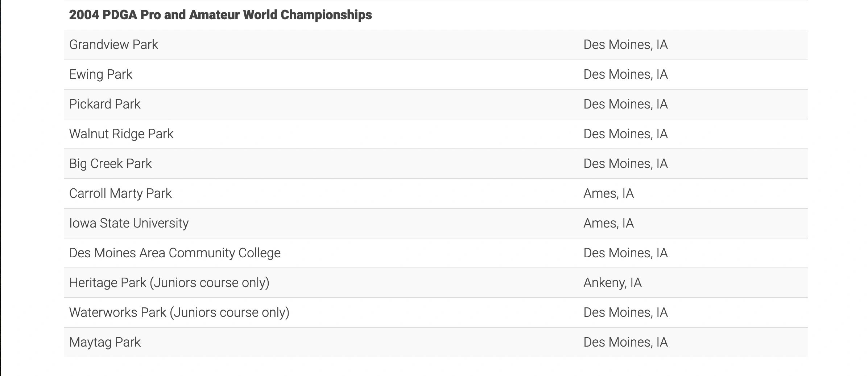Click the Ankeny, IA location cell
Viewport: 868px width, 376px height.
point(612,283)
